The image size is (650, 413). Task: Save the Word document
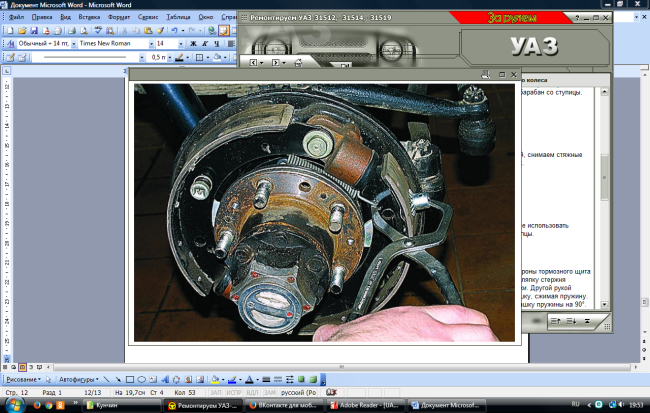[34, 30]
